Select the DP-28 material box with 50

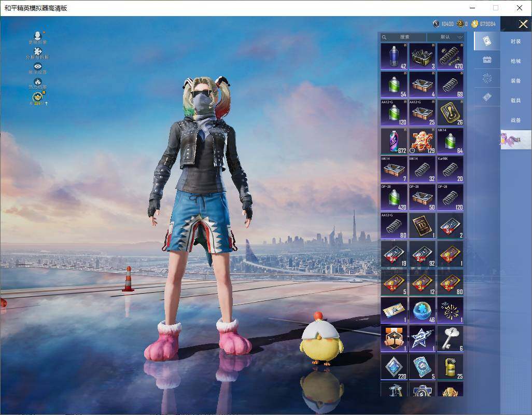pos(422,198)
